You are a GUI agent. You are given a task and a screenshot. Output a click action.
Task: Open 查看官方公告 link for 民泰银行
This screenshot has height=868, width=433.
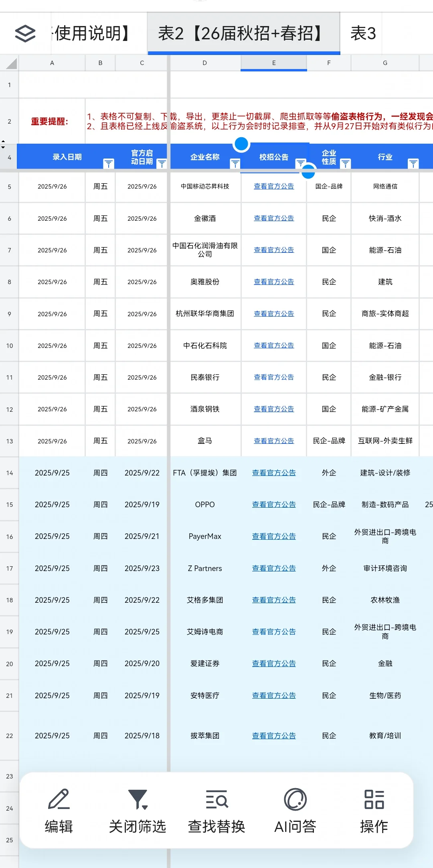pos(274,377)
